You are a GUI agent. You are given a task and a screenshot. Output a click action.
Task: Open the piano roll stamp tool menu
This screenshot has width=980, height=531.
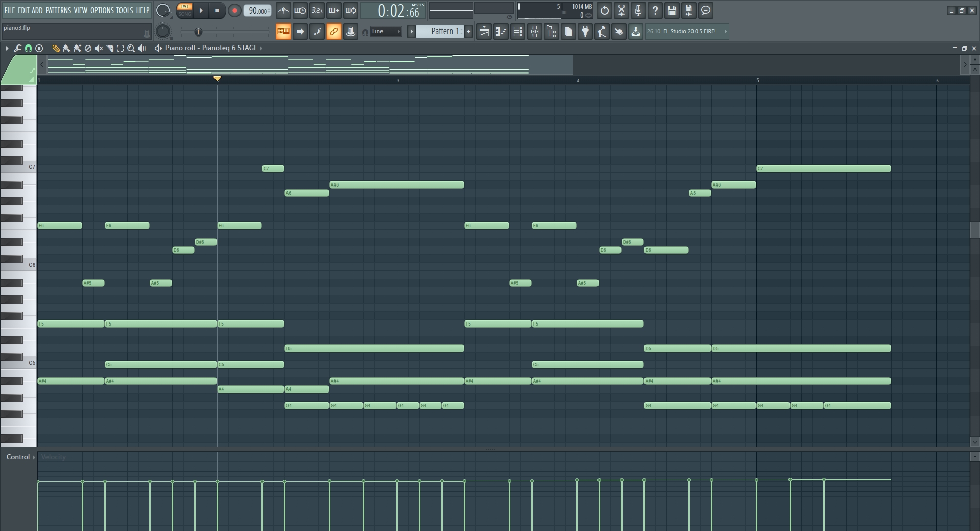(39, 48)
